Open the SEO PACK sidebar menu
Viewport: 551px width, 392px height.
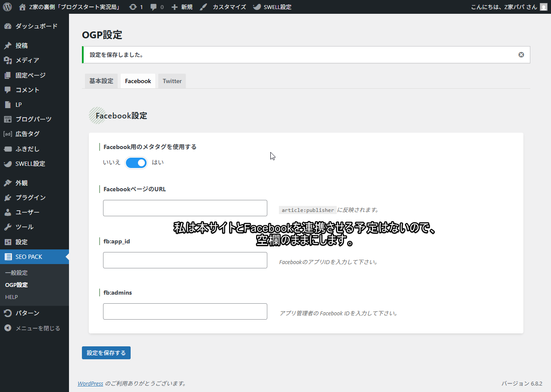pyautogui.click(x=34, y=257)
